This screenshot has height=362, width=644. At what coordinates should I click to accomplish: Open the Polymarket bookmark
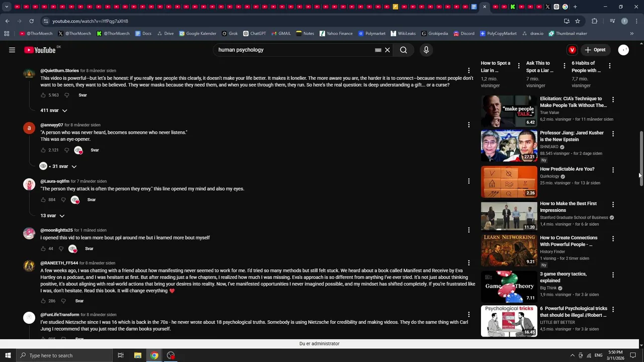tap(372, 34)
